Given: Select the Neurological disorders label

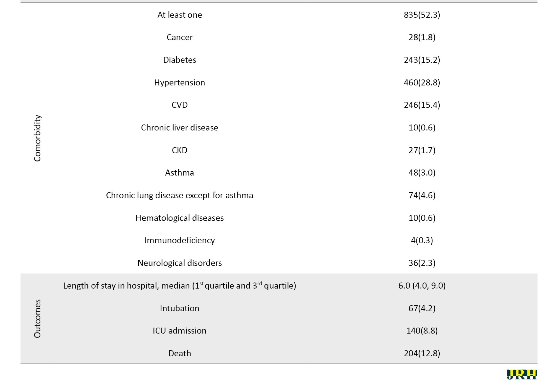Looking at the screenshot, I should (179, 263).
